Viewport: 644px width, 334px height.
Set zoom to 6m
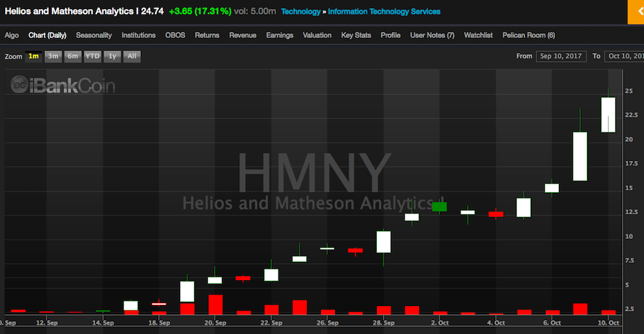pyautogui.click(x=72, y=57)
